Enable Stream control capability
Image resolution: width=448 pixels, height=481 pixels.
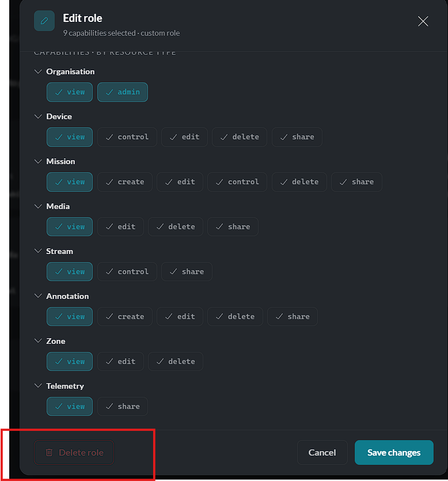[127, 272]
